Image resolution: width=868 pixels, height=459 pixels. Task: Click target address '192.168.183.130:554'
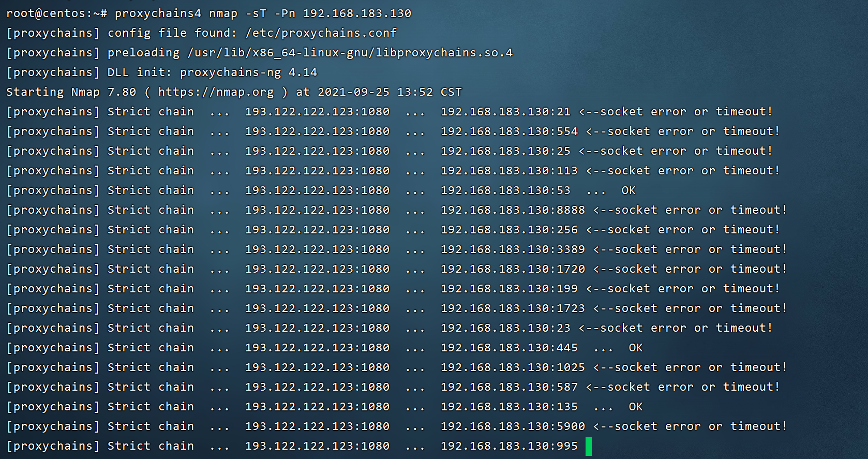(509, 131)
